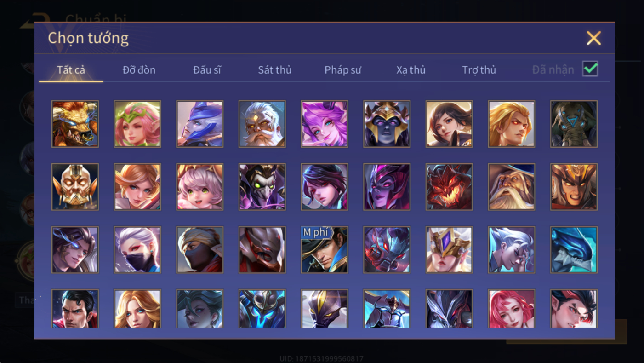The image size is (644, 363).
Task: Toggle the 'Đã nhận' checkbox
Action: (x=590, y=69)
